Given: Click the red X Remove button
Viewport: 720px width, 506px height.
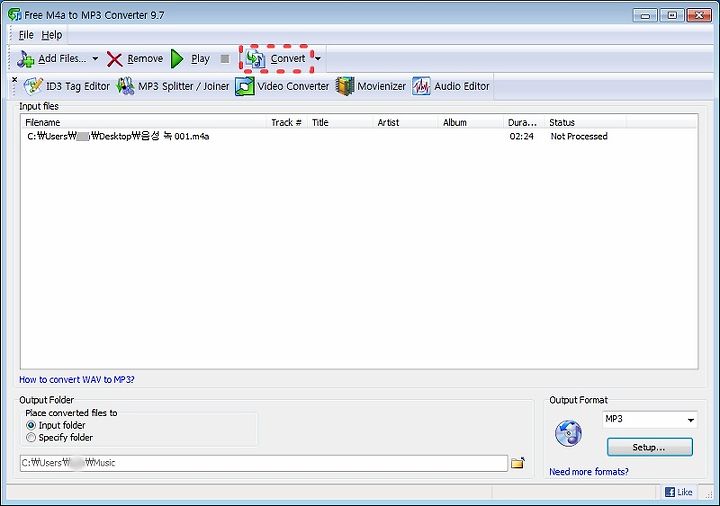Looking at the screenshot, I should point(135,59).
